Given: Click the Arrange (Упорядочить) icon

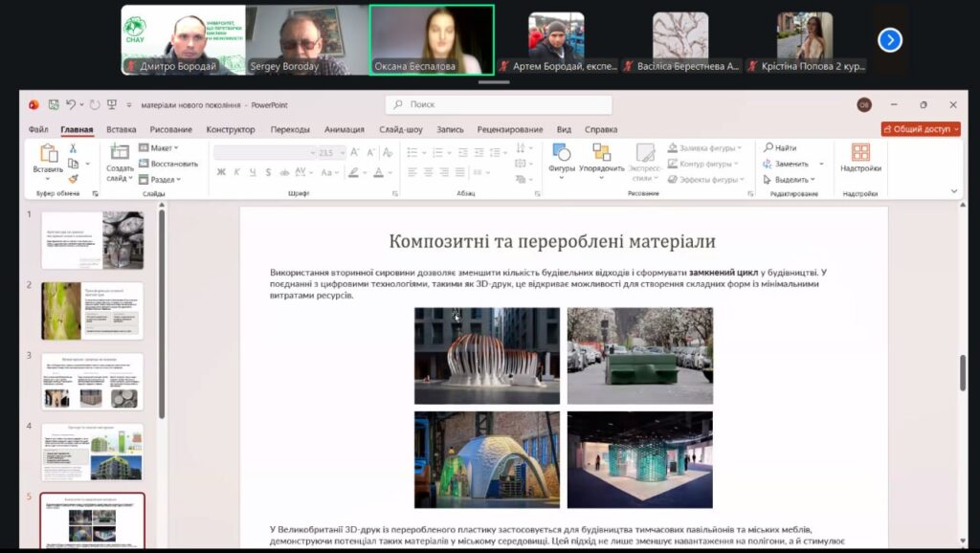Looking at the screenshot, I should 601,153.
